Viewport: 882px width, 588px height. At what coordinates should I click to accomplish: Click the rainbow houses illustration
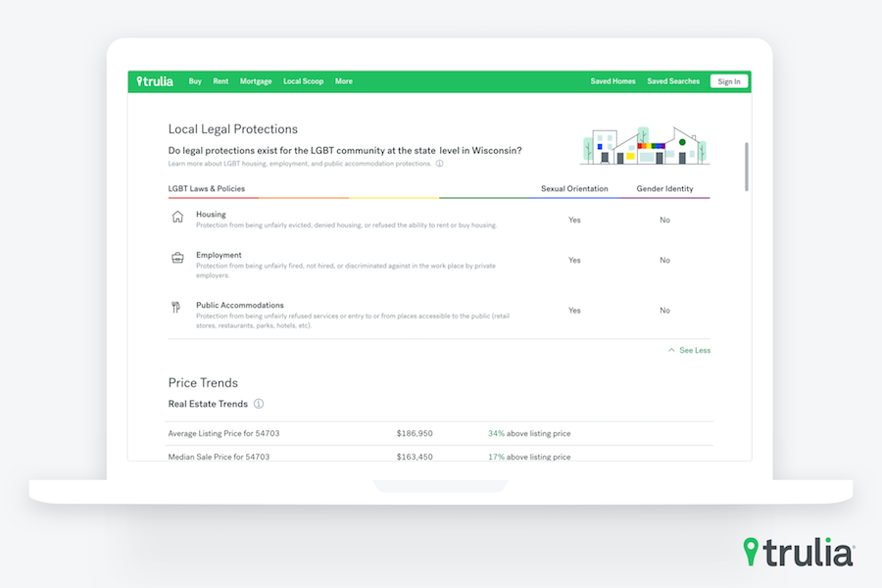tap(644, 147)
